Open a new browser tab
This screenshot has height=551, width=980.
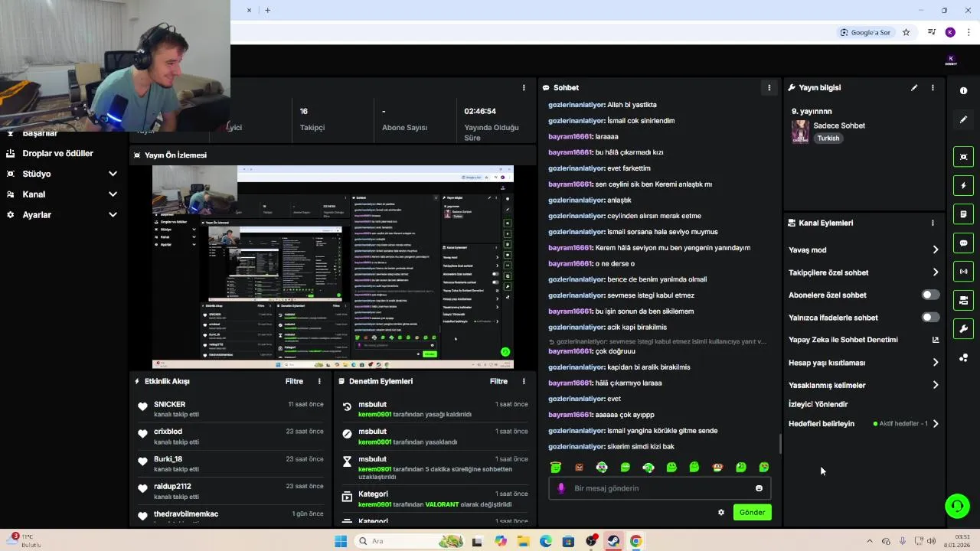(267, 10)
